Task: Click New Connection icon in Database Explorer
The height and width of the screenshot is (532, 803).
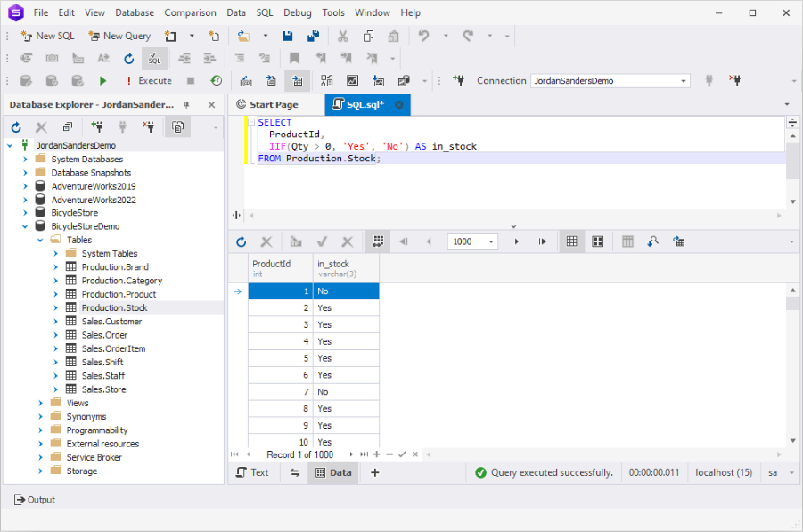Action: pos(97,127)
